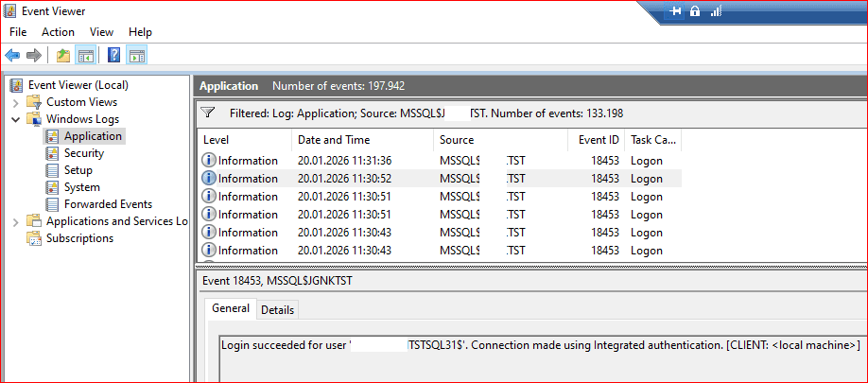Toggle the Show/Hide Action Pane icon
Image resolution: width=868 pixels, height=383 pixels.
click(136, 55)
